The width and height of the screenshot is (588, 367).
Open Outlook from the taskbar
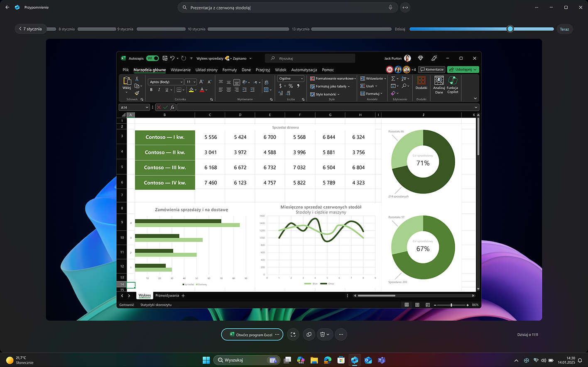pyautogui.click(x=368, y=360)
